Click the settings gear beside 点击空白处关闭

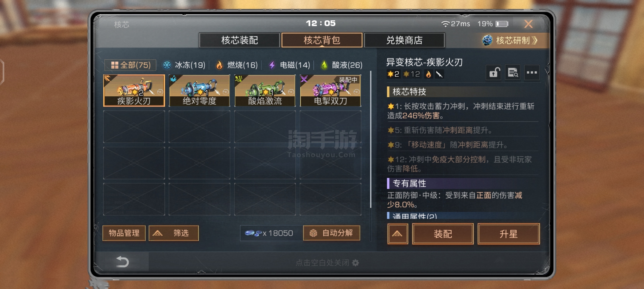pyautogui.click(x=355, y=263)
